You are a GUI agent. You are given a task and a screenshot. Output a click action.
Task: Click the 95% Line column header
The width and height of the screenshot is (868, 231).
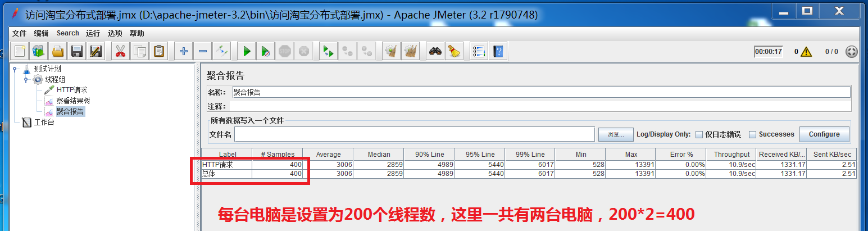tap(480, 155)
